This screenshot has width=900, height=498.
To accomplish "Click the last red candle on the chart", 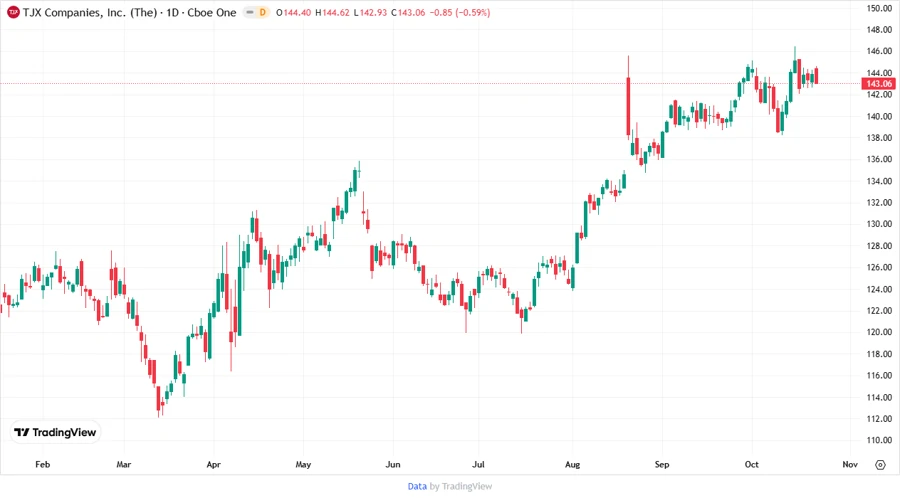I will click(816, 76).
